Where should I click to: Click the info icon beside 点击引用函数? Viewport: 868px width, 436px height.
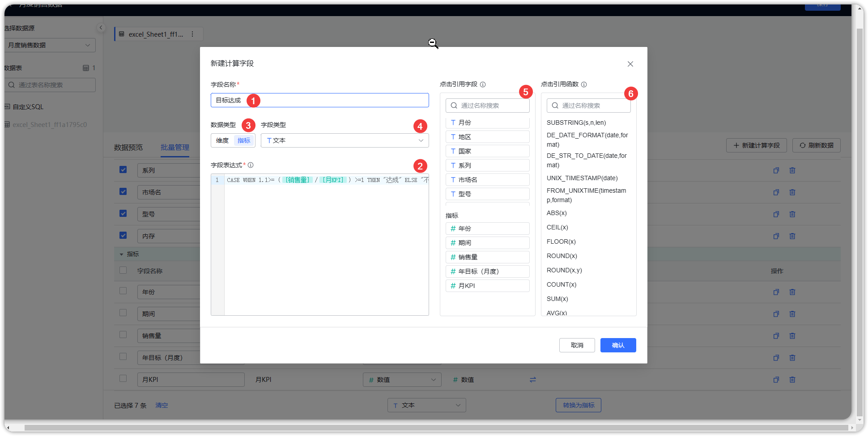(x=584, y=85)
